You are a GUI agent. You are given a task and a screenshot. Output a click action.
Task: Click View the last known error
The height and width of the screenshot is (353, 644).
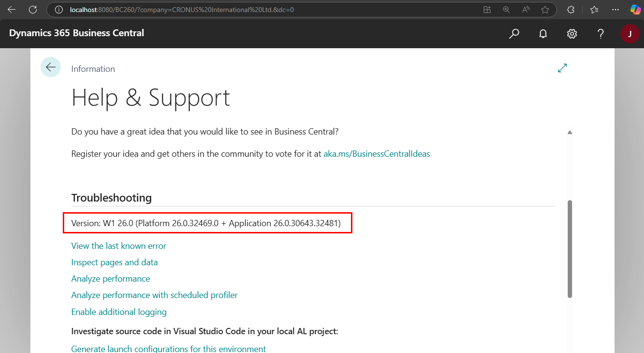tap(118, 245)
